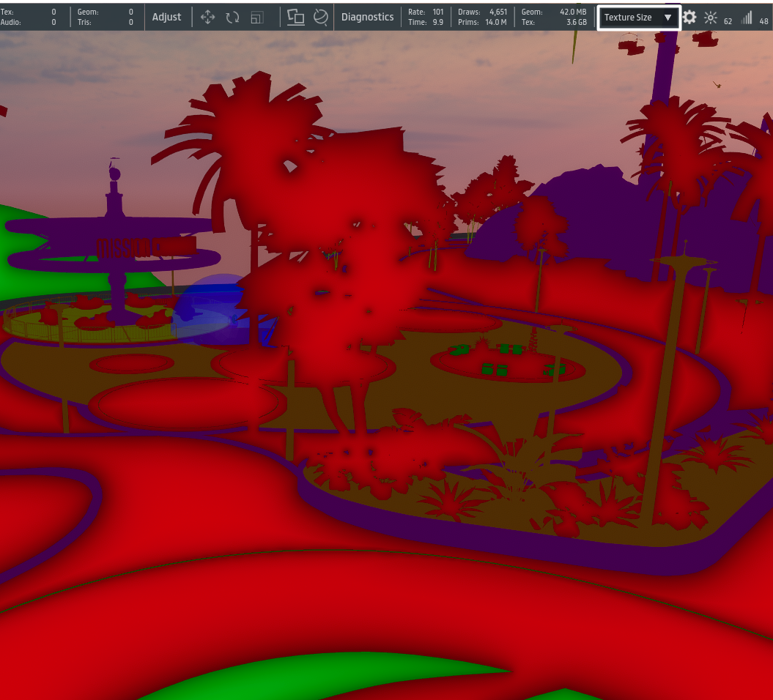Open the Texture Size dropdown
The width and height of the screenshot is (773, 700).
click(x=638, y=18)
